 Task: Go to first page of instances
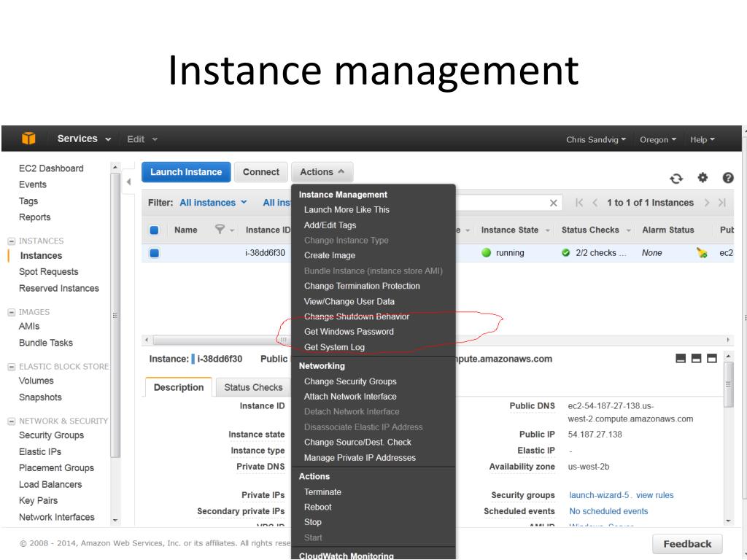click(578, 203)
